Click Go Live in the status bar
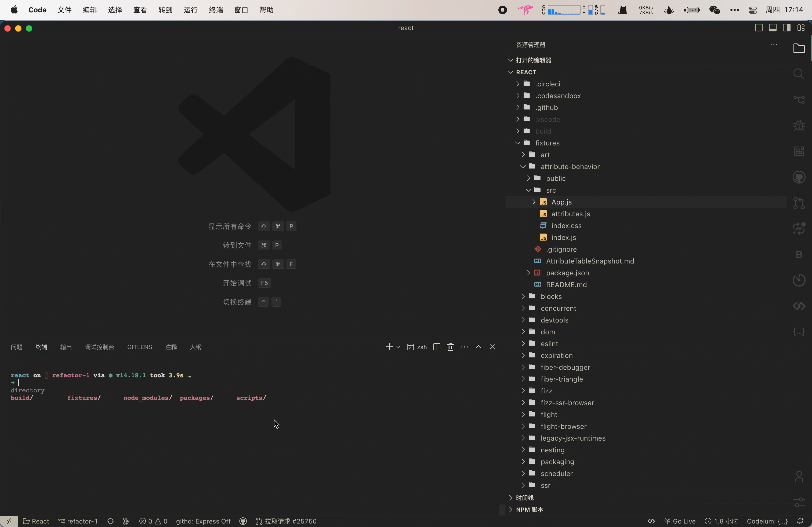 pos(680,521)
